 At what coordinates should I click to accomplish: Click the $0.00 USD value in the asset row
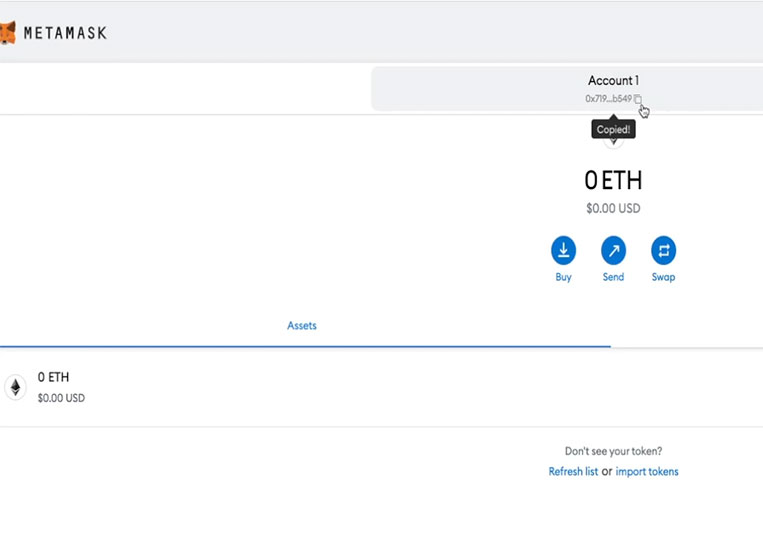[61, 398]
